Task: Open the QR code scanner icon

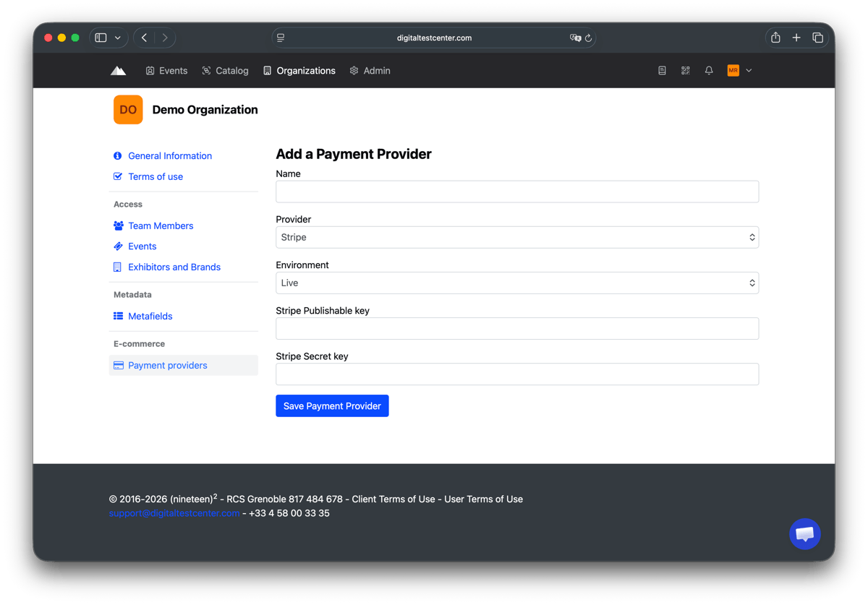Action: 685,71
